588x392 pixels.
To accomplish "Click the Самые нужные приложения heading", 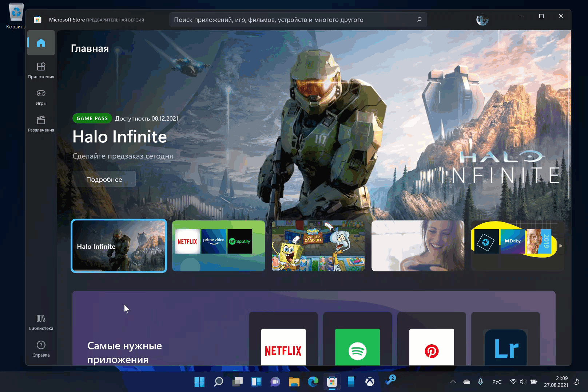I will point(125,353).
